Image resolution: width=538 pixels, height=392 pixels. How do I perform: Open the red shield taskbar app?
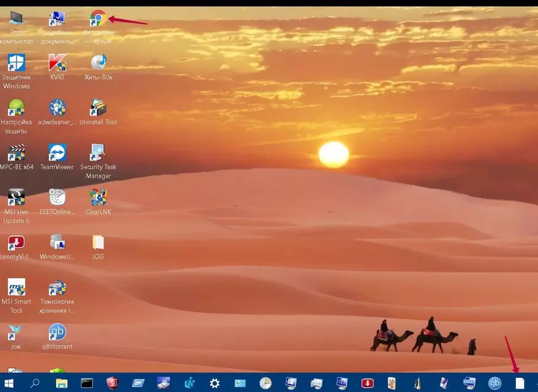(112, 383)
